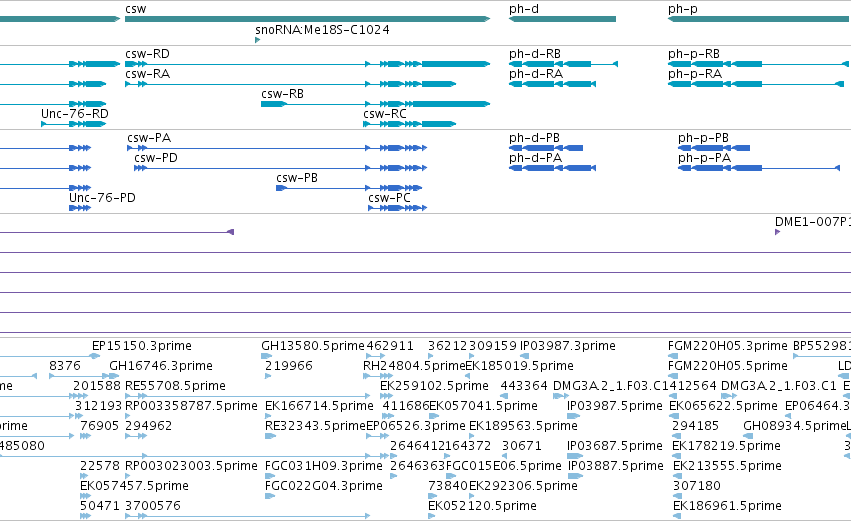Open the csw-PB protein label
The width and height of the screenshot is (851, 521).
(297, 179)
